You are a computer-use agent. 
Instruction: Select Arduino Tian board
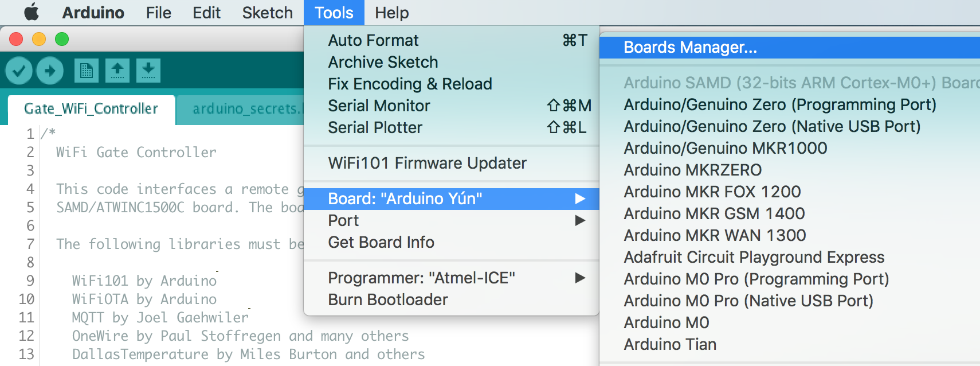point(790,344)
